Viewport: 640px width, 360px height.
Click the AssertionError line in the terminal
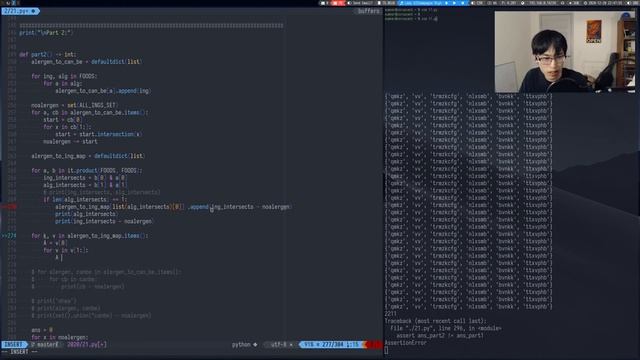click(406, 343)
